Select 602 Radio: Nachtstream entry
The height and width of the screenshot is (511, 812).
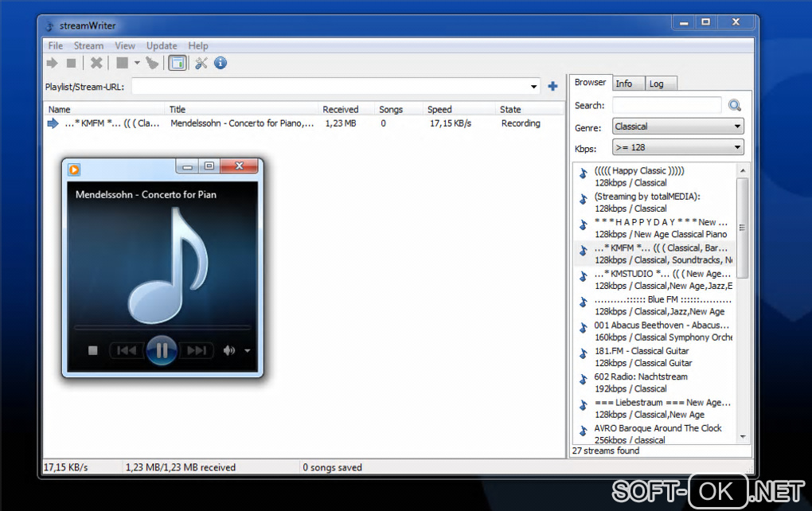(654, 383)
